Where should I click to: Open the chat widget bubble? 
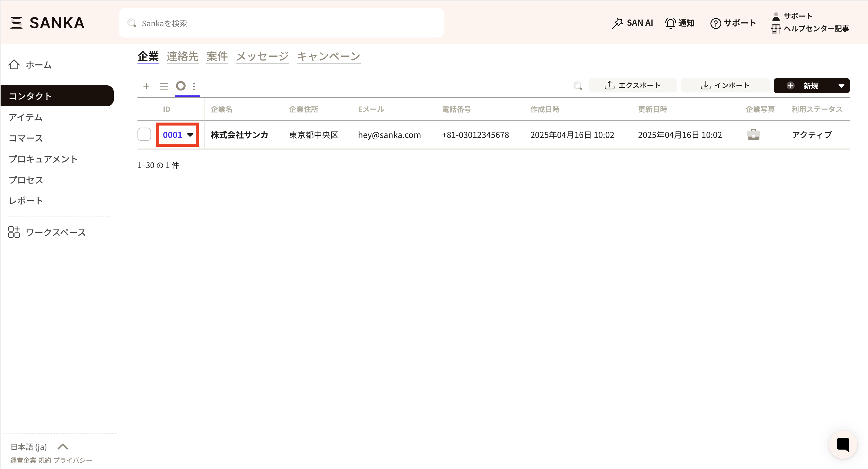[x=843, y=444]
